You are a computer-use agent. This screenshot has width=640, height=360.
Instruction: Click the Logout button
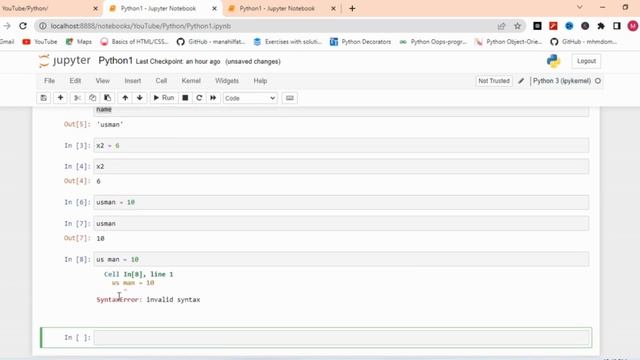(x=586, y=61)
